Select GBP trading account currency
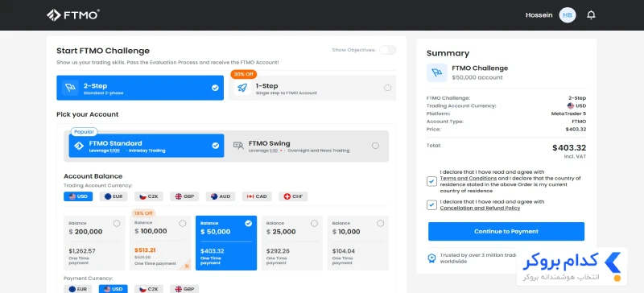Viewport: 644px width, 293px height. 184,196
